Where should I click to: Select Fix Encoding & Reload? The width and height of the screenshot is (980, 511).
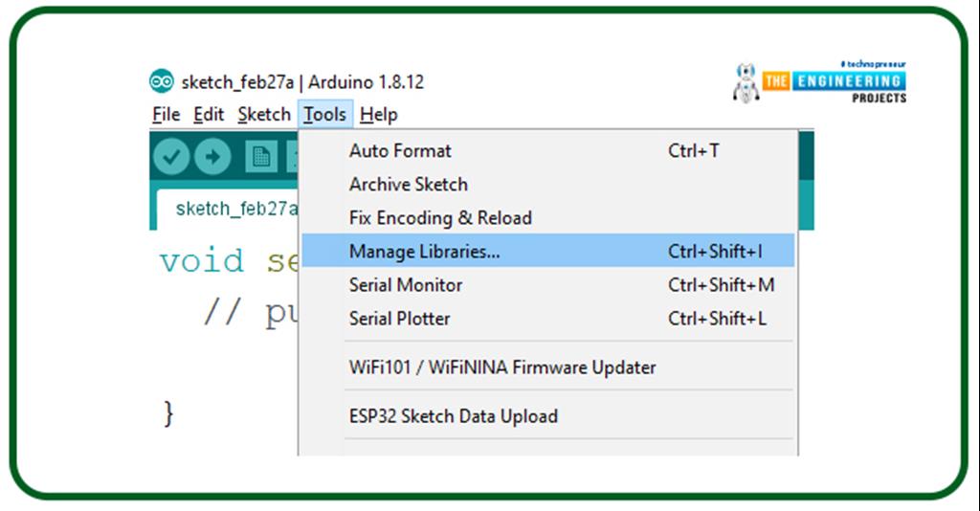tap(548, 217)
